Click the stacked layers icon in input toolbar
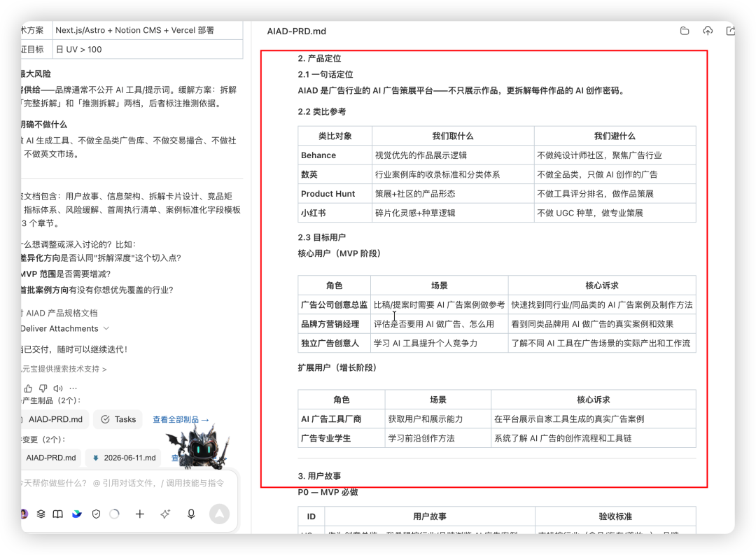 [x=41, y=514]
